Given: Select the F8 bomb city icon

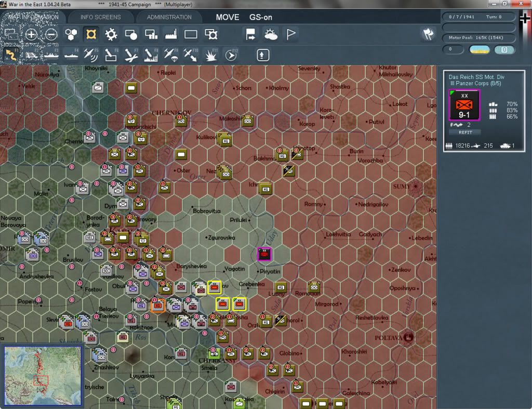Looking at the screenshot, I should point(151,55).
